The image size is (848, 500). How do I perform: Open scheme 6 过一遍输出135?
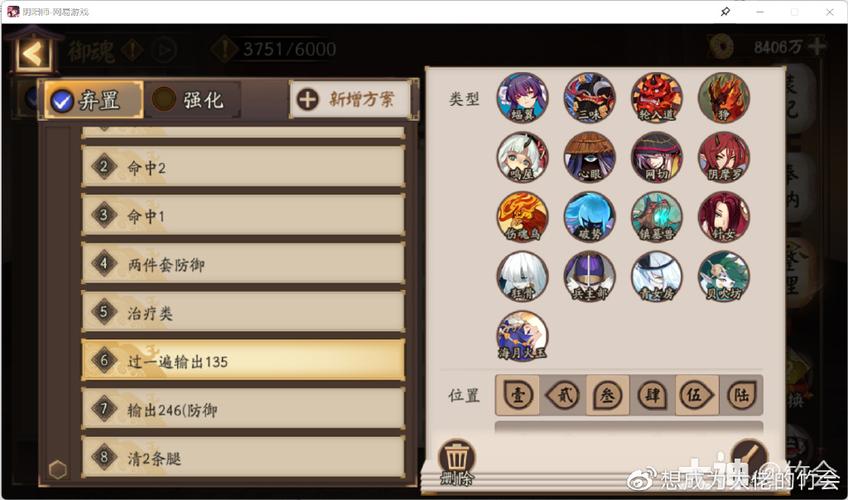coord(243,361)
